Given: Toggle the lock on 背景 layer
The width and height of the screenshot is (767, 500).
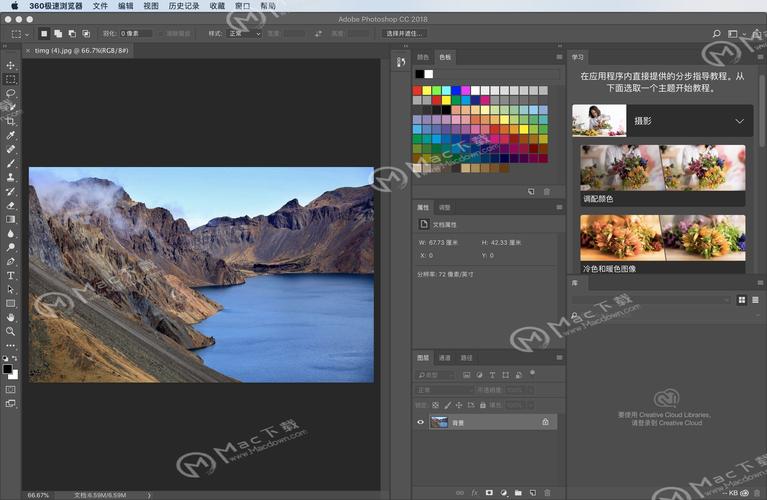Looking at the screenshot, I should (545, 422).
